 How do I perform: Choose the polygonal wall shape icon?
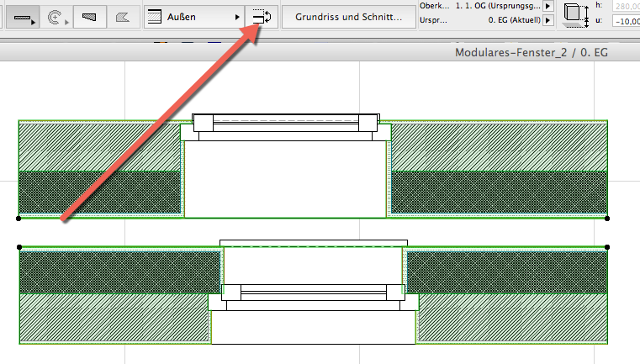[122, 17]
